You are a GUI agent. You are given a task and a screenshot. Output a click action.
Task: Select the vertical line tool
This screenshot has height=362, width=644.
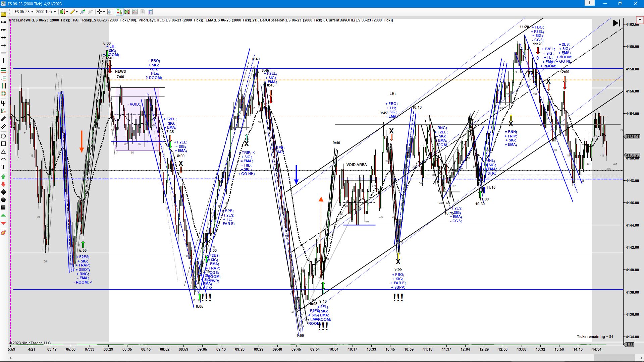coord(3,61)
